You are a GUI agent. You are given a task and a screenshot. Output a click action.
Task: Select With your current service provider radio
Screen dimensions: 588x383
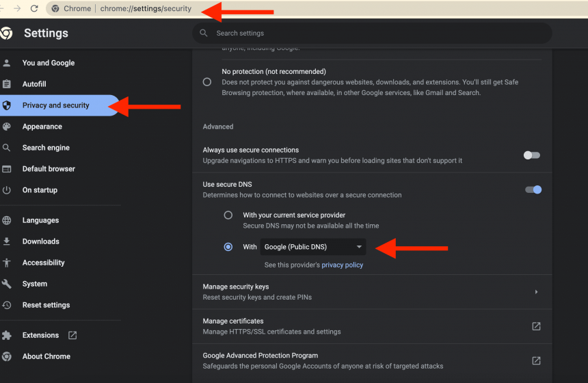(228, 215)
